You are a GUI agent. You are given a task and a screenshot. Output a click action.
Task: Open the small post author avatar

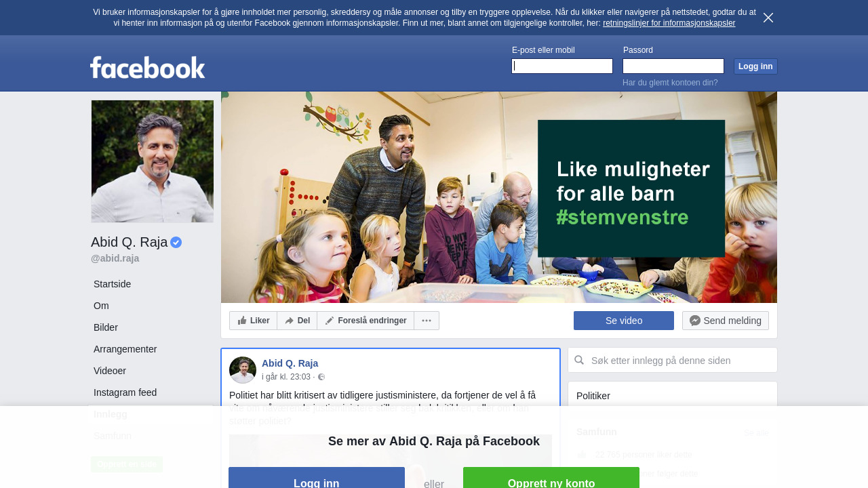pyautogui.click(x=243, y=370)
